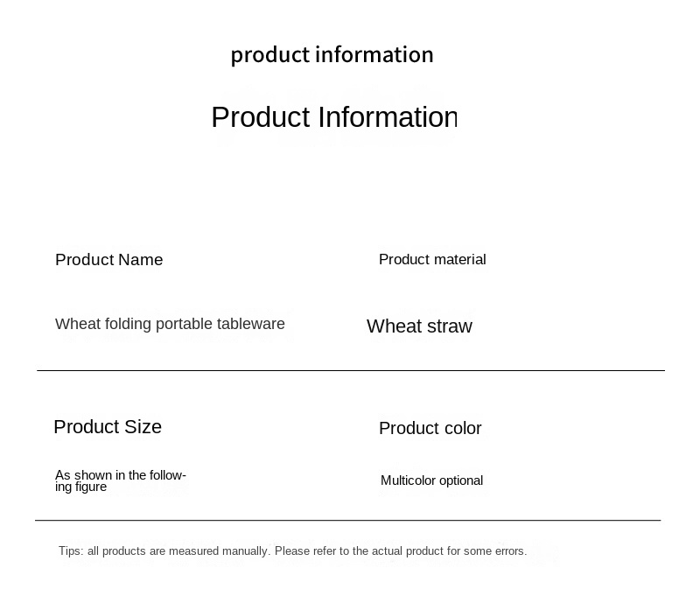Click 'As shown in the following figure' text
The image size is (700, 610).
(x=120, y=480)
